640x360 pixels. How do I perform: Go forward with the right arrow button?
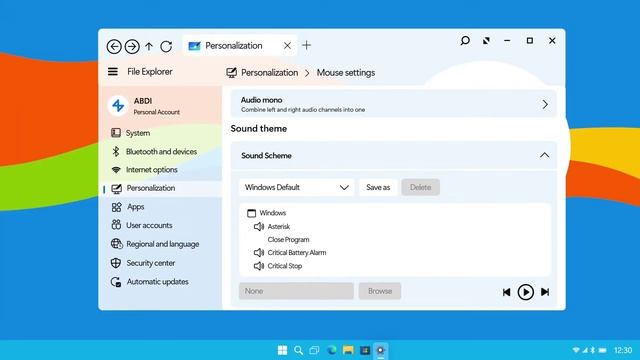coord(132,47)
